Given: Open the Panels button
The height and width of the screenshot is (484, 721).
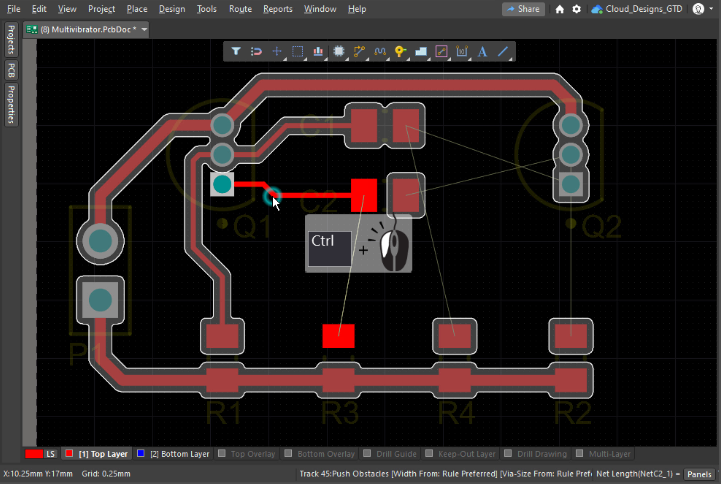Looking at the screenshot, I should [699, 473].
